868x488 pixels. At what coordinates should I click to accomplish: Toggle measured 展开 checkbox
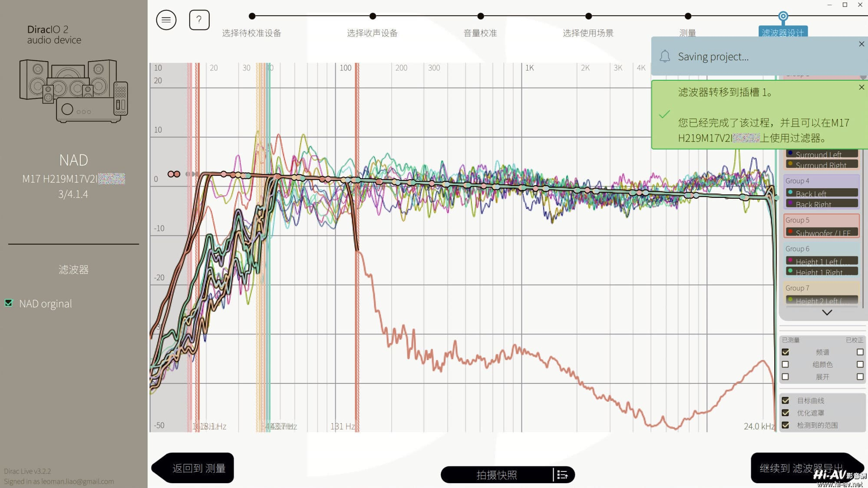coord(785,377)
